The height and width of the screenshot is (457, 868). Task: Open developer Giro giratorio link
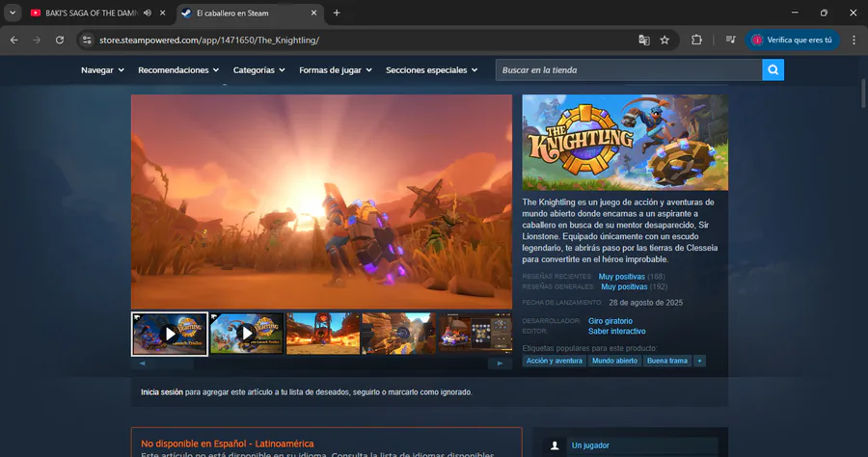click(x=610, y=321)
